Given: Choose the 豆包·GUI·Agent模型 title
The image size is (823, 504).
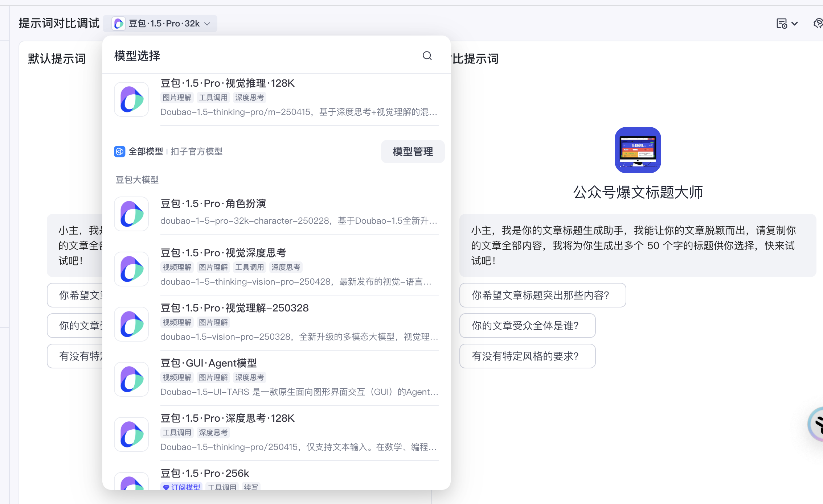Looking at the screenshot, I should coord(209,363).
